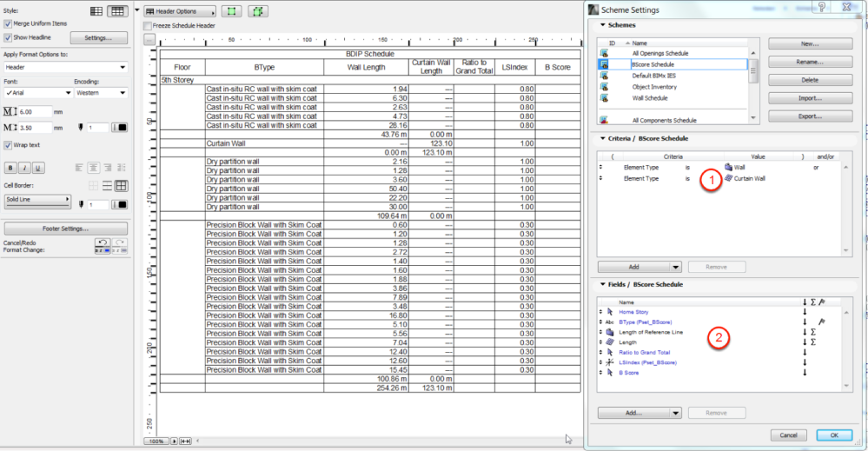This screenshot has height=451, width=868.
Task: Click the Bold text format button
Action: (x=12, y=168)
